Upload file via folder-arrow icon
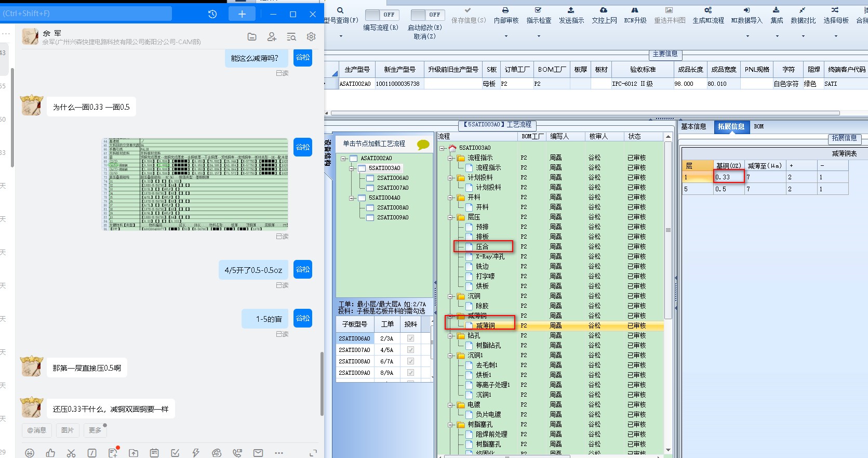 click(133, 453)
